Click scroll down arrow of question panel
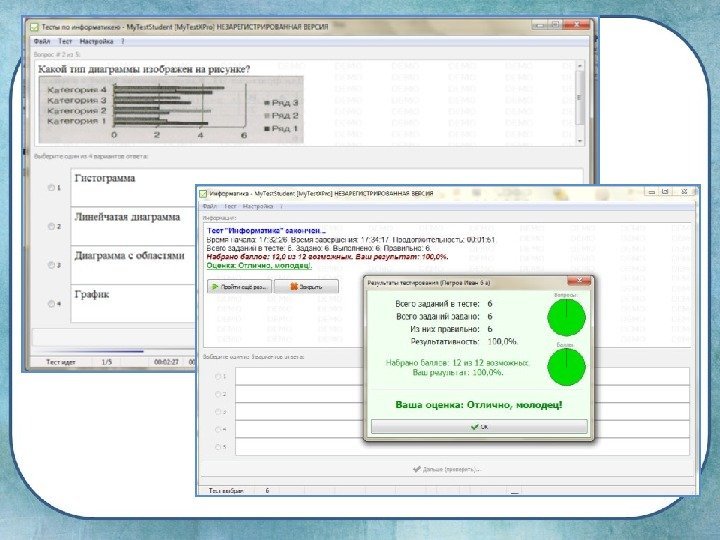 coord(580,141)
